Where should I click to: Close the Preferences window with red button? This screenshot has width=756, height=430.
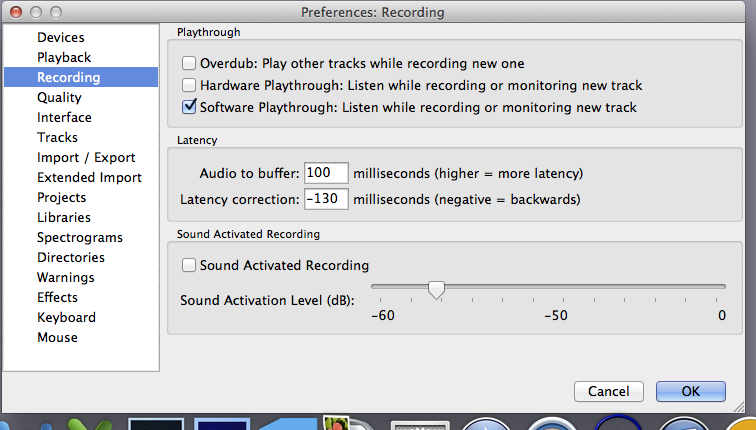click(x=16, y=12)
